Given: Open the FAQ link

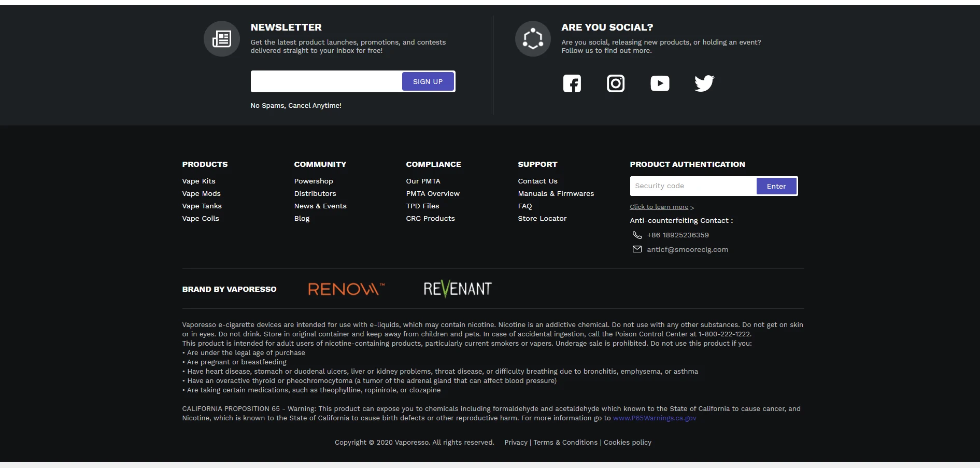Looking at the screenshot, I should pyautogui.click(x=525, y=206).
